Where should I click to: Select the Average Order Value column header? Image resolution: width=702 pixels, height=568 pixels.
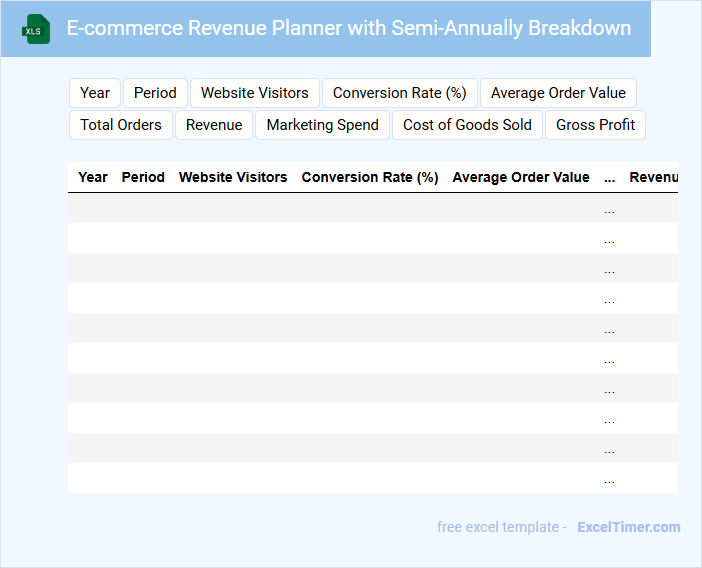[521, 177]
